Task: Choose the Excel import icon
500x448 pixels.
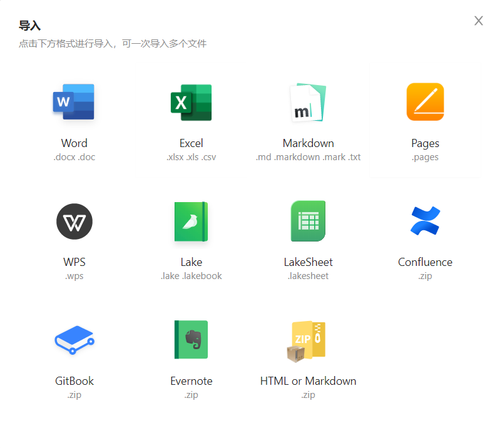Action: point(191,103)
